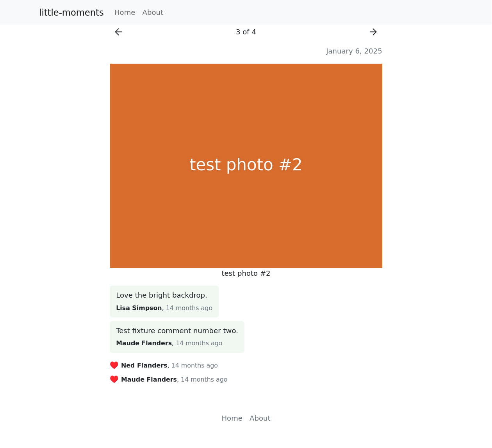Click Ned Flanders' name in the likes list

coord(144,366)
